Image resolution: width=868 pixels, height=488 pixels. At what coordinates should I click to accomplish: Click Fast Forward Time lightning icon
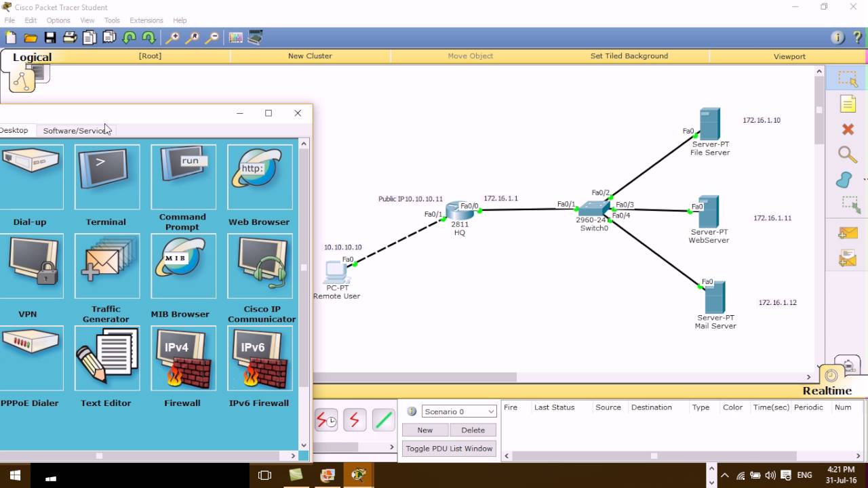354,421
